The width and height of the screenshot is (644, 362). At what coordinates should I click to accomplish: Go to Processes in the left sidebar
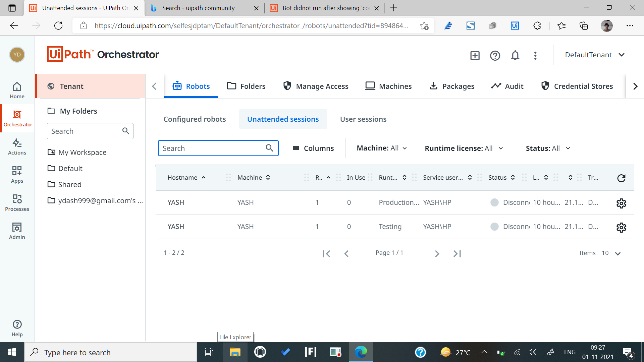17,203
